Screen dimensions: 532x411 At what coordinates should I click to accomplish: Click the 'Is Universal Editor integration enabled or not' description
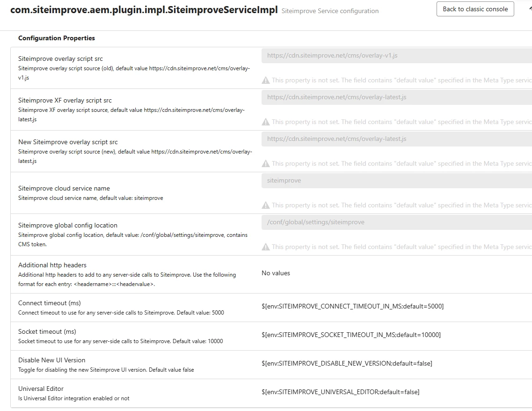click(73, 398)
